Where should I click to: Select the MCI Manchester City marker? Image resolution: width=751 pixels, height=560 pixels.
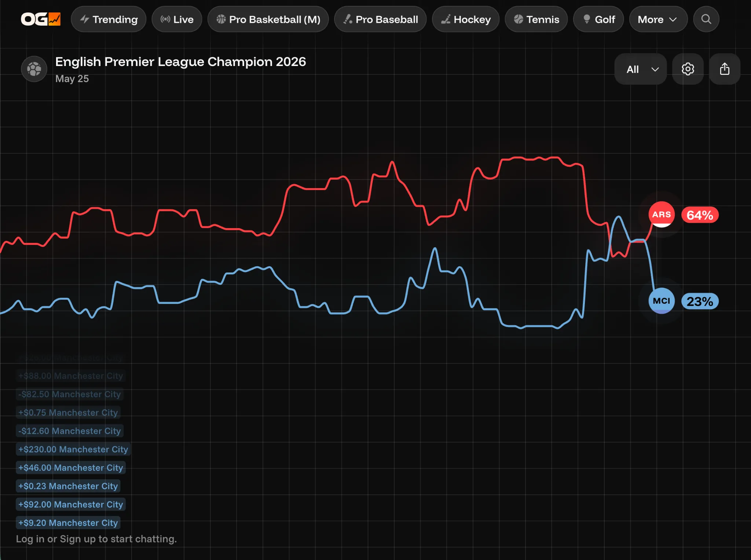coord(662,301)
